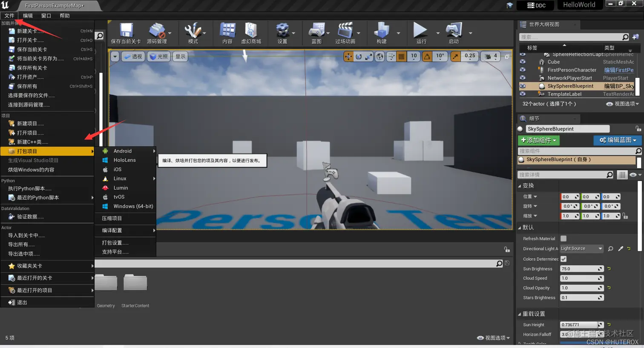Select the viewport translate gizmo icon
Image resolution: width=644 pixels, height=348 pixels.
(x=348, y=57)
